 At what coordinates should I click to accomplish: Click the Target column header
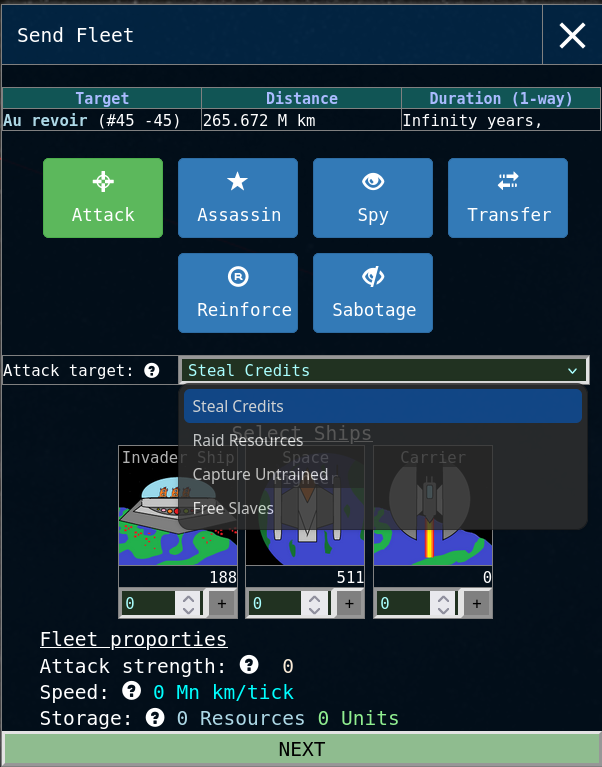[102, 98]
